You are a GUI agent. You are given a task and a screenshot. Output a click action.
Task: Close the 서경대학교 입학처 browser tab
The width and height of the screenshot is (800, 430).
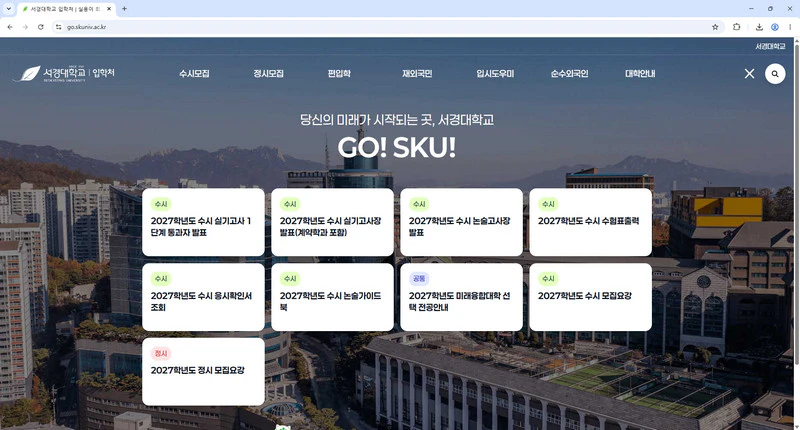pyautogui.click(x=109, y=9)
